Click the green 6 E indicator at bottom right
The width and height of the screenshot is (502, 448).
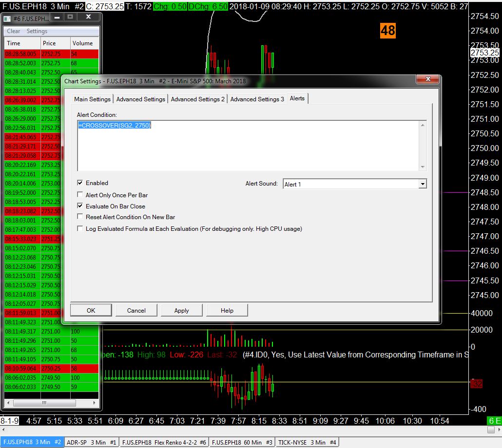click(x=494, y=421)
